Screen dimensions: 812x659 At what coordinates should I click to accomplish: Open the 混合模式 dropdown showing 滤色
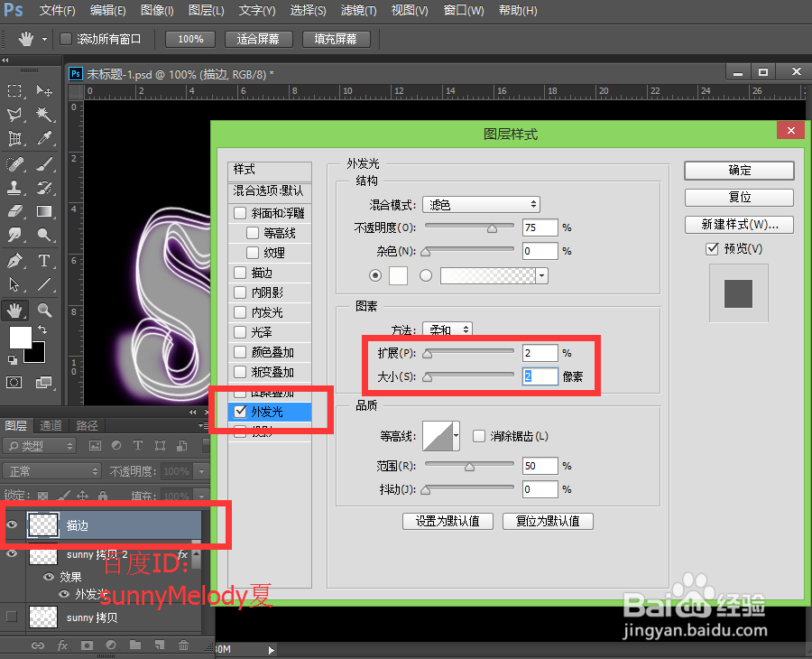pos(481,204)
